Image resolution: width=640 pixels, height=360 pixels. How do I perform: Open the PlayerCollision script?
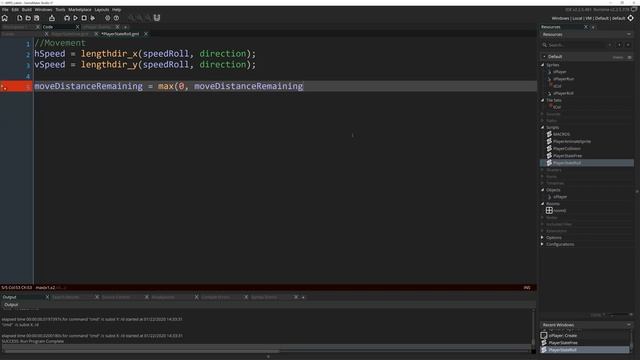tap(567, 149)
